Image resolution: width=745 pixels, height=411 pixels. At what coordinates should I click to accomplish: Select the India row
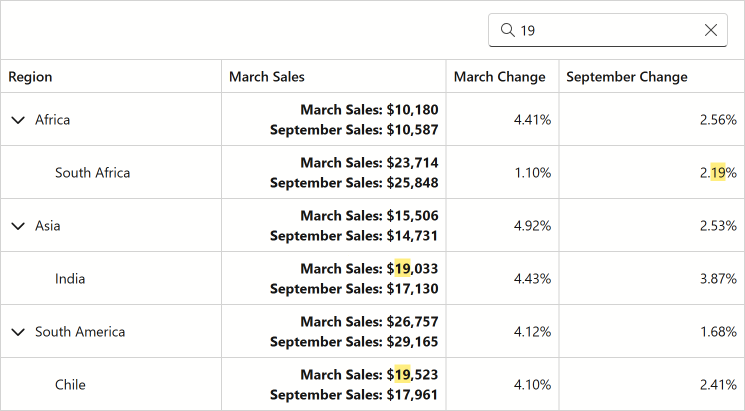[372, 278]
